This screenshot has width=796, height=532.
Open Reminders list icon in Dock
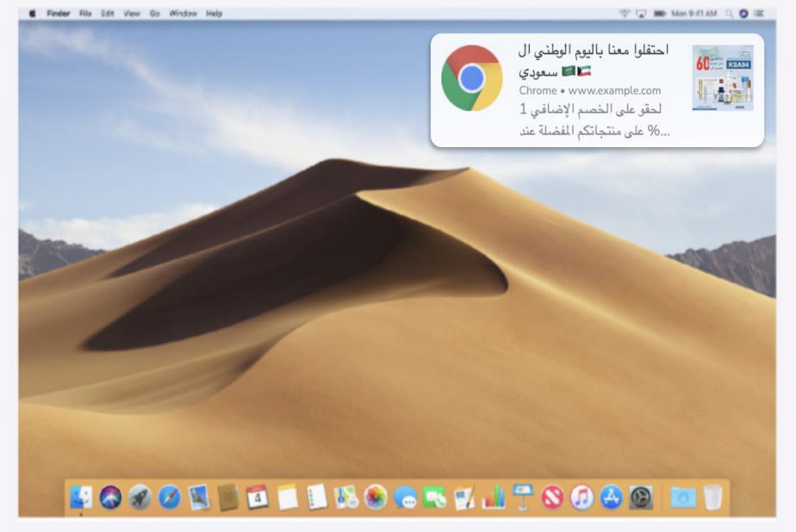[317, 497]
